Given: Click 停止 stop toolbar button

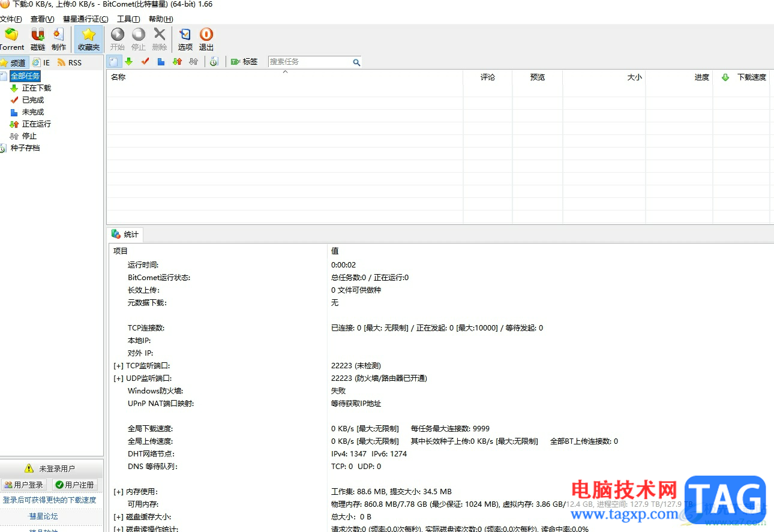Looking at the screenshot, I should click(x=139, y=40).
